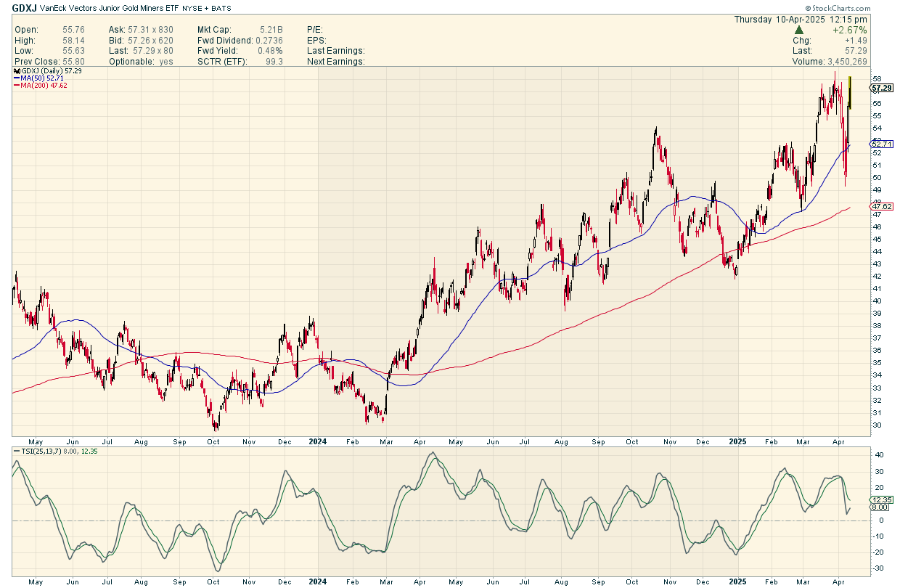Click the MA(50) 52.71 legend text
The width and height of the screenshot is (900, 588).
point(43,79)
